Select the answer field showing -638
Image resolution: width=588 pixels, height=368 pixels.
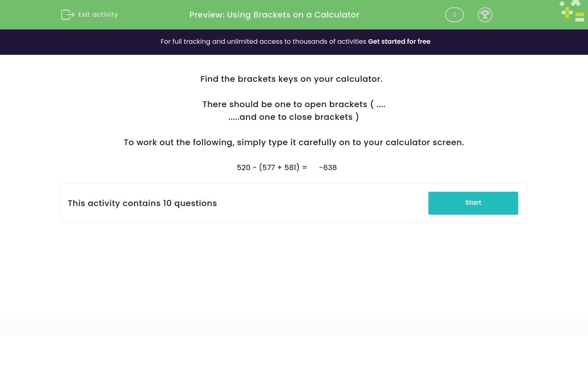click(328, 167)
